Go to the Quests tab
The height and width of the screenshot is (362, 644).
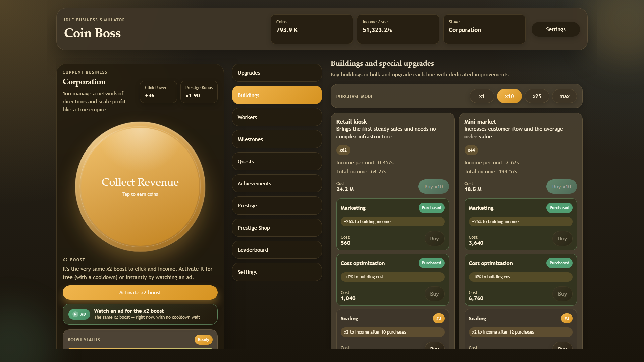pos(277,161)
